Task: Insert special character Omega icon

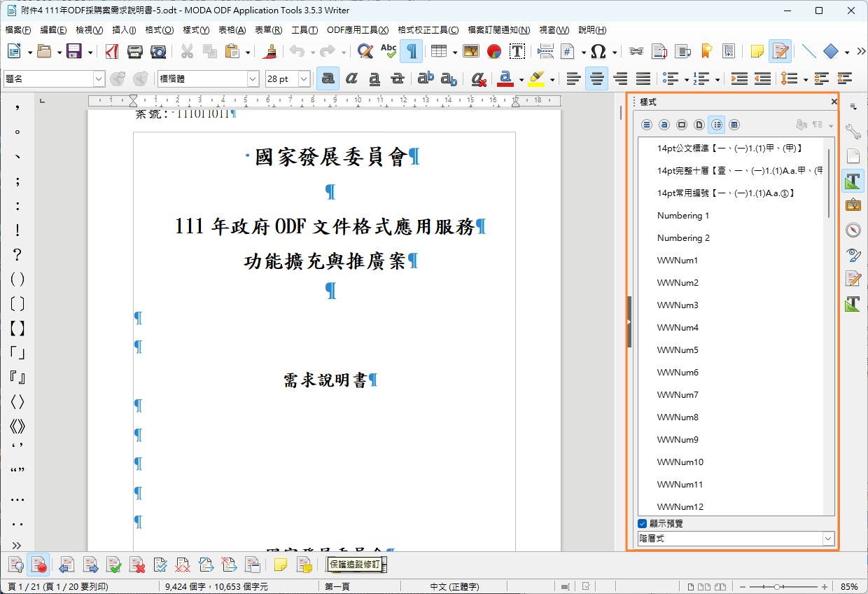Action: pos(598,51)
